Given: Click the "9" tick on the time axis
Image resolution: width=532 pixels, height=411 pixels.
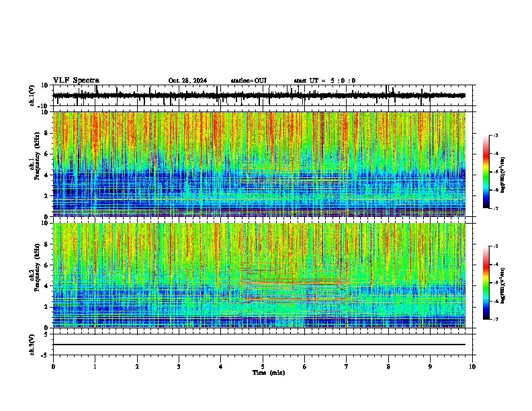Looking at the screenshot, I should coord(430,367).
